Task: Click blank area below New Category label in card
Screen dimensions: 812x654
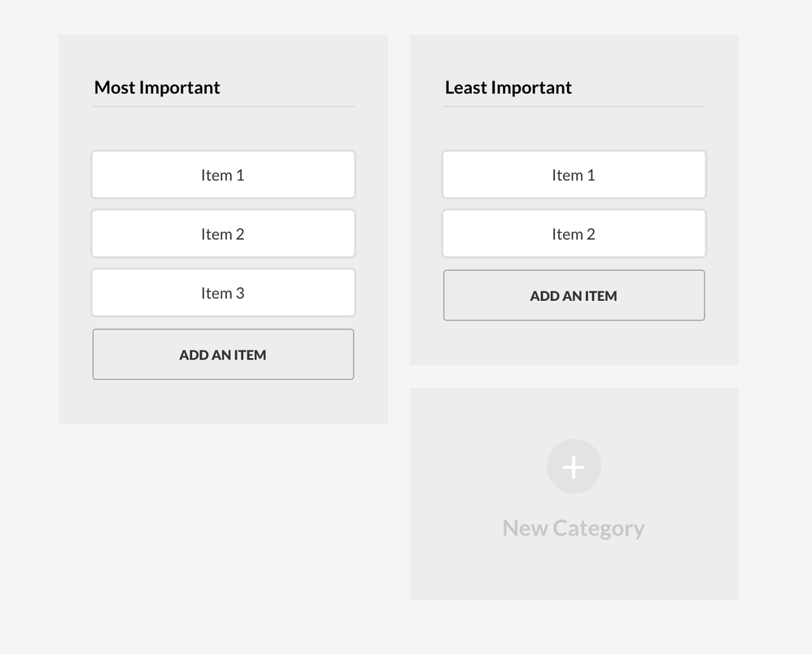Action: 574,573
